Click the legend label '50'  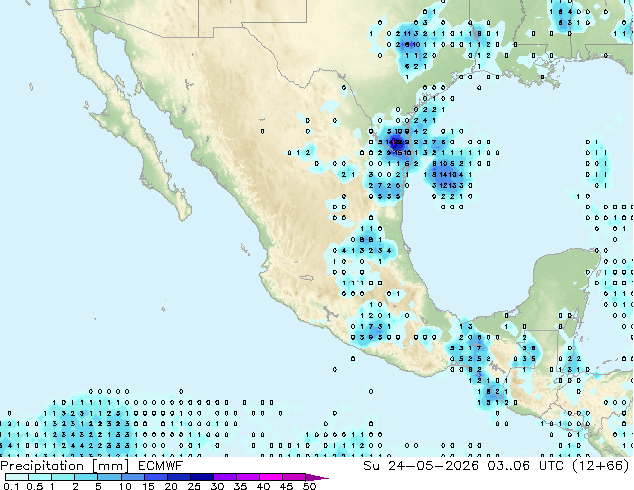point(309,486)
